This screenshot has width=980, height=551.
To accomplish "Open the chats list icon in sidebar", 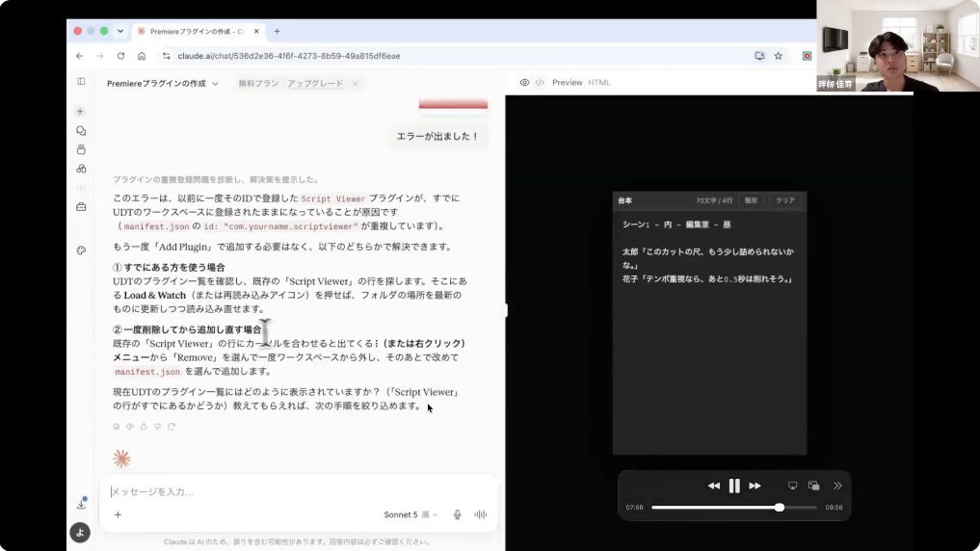I will pyautogui.click(x=81, y=131).
